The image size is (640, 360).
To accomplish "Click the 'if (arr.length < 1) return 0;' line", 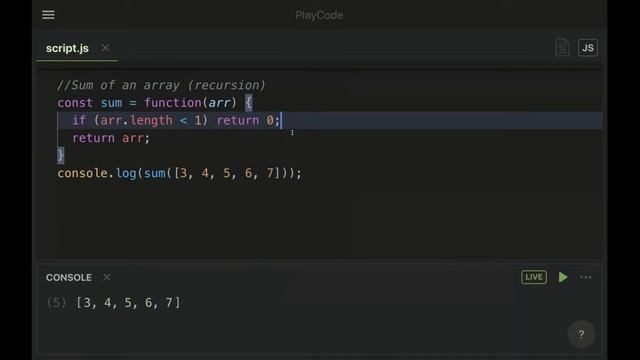I will pyautogui.click(x=177, y=120).
